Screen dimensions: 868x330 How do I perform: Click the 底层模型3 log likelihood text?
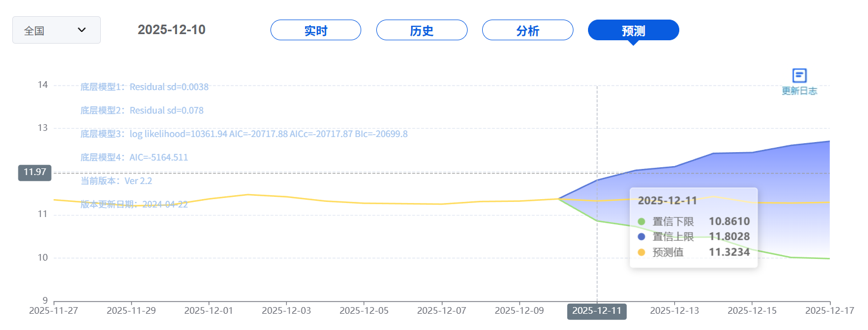click(x=244, y=134)
